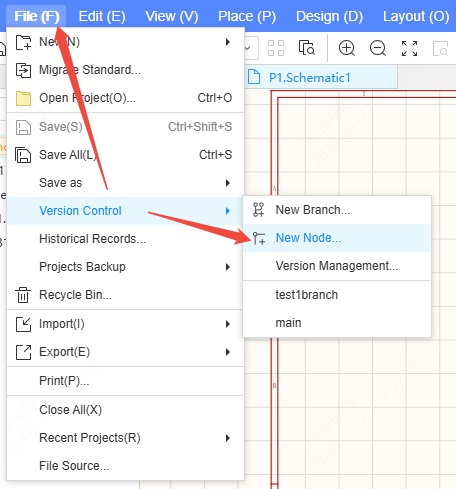This screenshot has width=456, height=489.
Task: Click the Migrate Standard icon
Action: tap(23, 70)
